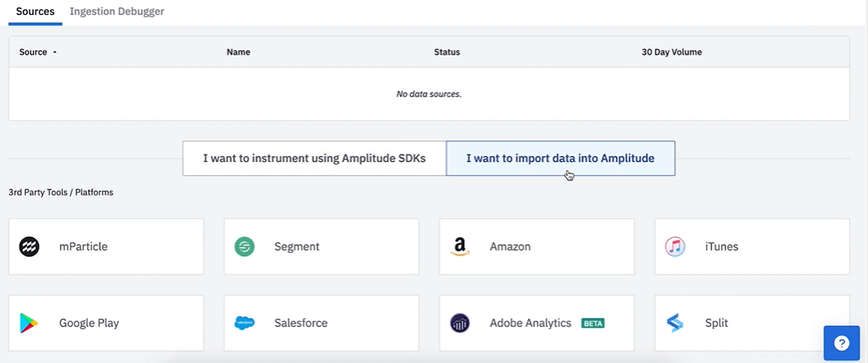
Task: Open the Ingestion Debugger tab
Action: (116, 12)
